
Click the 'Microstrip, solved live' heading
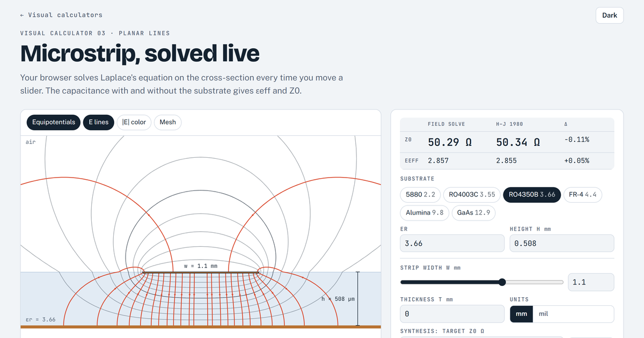point(140,54)
